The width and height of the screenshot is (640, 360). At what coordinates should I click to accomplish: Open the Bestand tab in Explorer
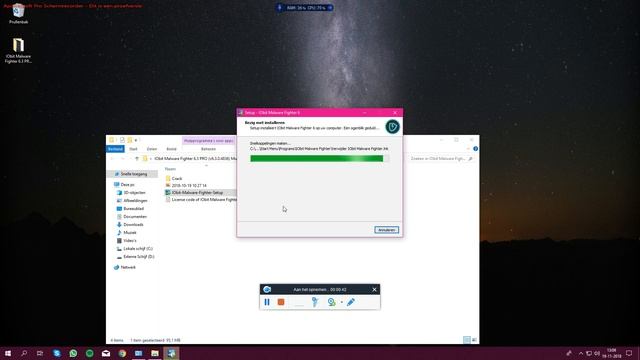(x=115, y=149)
